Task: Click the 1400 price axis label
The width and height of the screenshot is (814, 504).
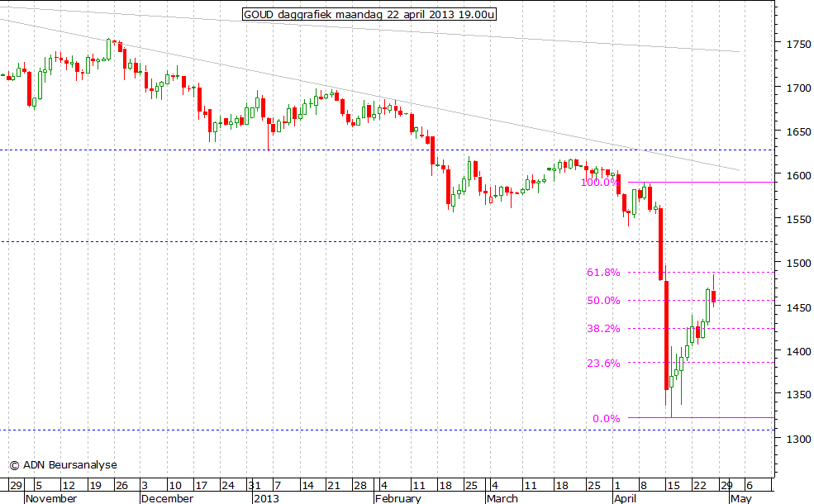Action: (798, 351)
